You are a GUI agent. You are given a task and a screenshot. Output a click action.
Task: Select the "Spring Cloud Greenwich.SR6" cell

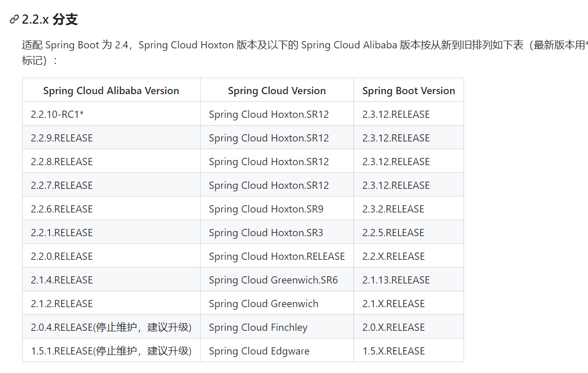(277, 279)
